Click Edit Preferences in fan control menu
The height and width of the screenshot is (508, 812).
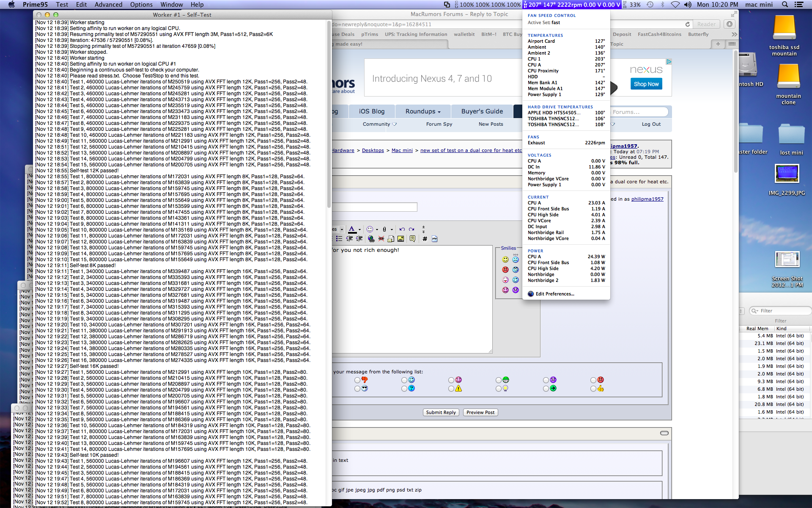click(x=554, y=294)
